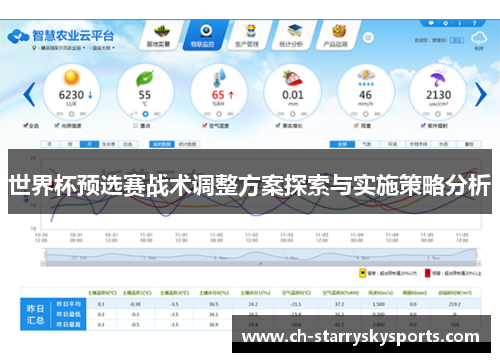Click the 昨日最低 yesterday minimum row label
Viewport: 500px width, 362px height.
(69, 314)
